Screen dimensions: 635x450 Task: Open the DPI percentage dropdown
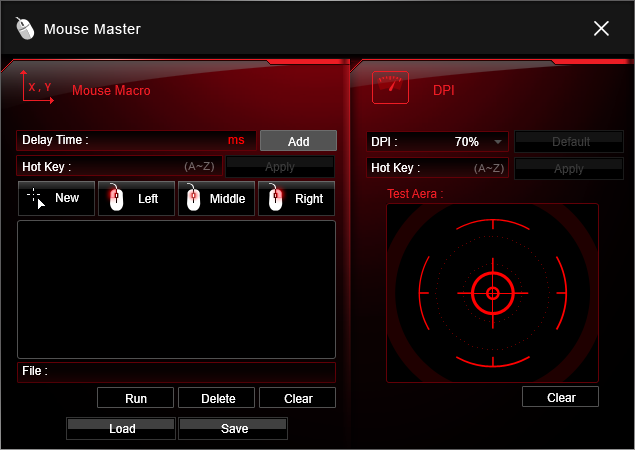497,142
